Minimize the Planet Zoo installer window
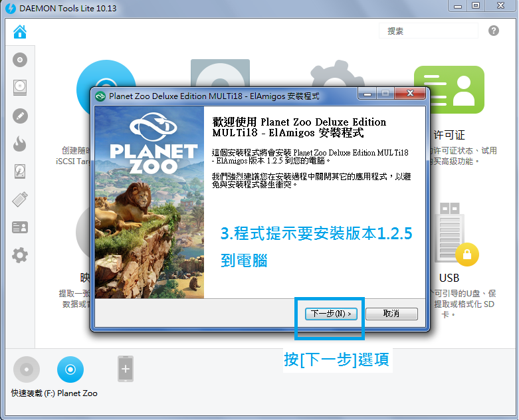The image size is (519, 420). point(367,94)
